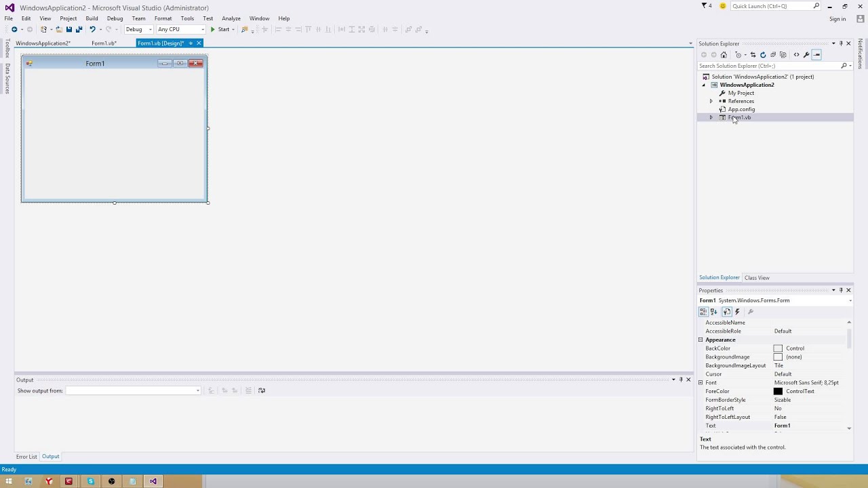
Task: Open the Properties object selector dropdown
Action: [x=850, y=300]
